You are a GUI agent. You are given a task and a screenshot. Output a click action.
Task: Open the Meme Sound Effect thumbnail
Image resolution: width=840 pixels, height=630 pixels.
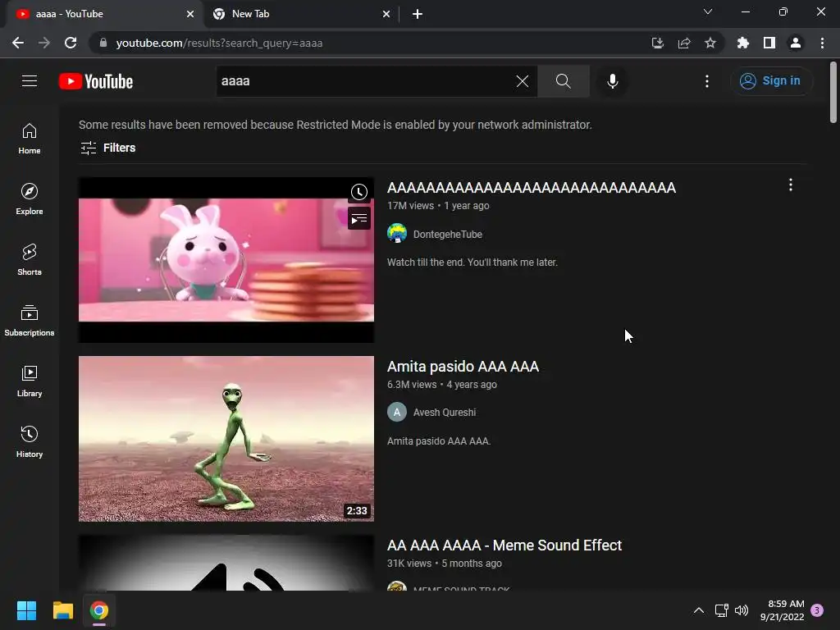pyautogui.click(x=226, y=563)
